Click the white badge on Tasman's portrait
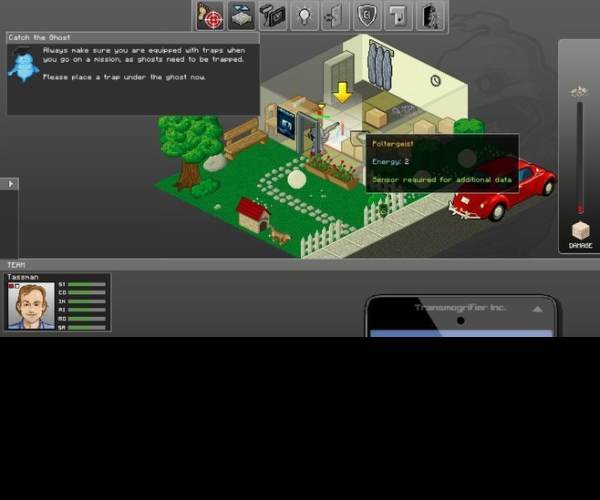Viewport: 600px width, 500px height. [x=17, y=285]
